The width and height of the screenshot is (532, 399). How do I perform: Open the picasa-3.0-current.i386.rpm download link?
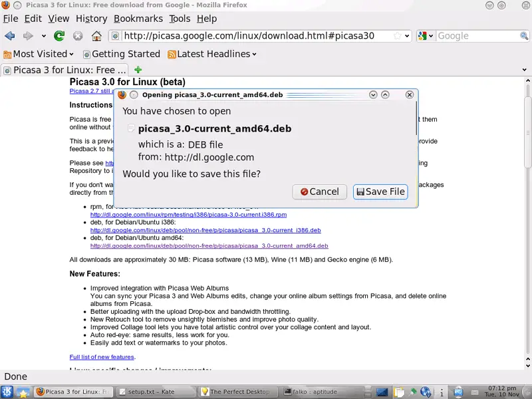[188, 214]
